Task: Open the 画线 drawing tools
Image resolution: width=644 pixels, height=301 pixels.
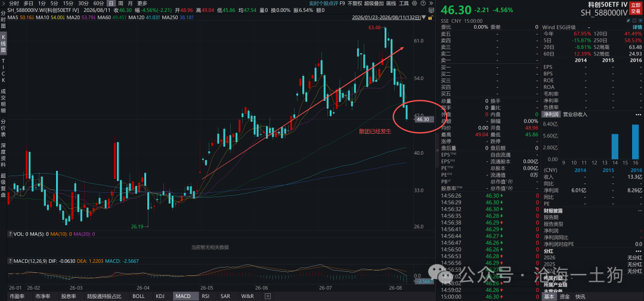Action: pyautogui.click(x=391, y=4)
